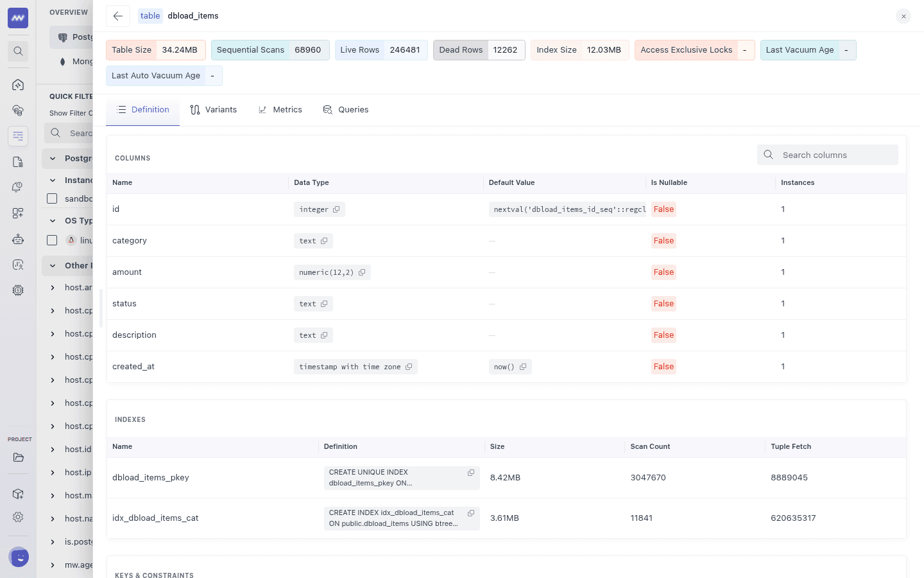The width and height of the screenshot is (924, 578).
Task: Copy the timestamp with time zone type
Action: [x=409, y=367]
